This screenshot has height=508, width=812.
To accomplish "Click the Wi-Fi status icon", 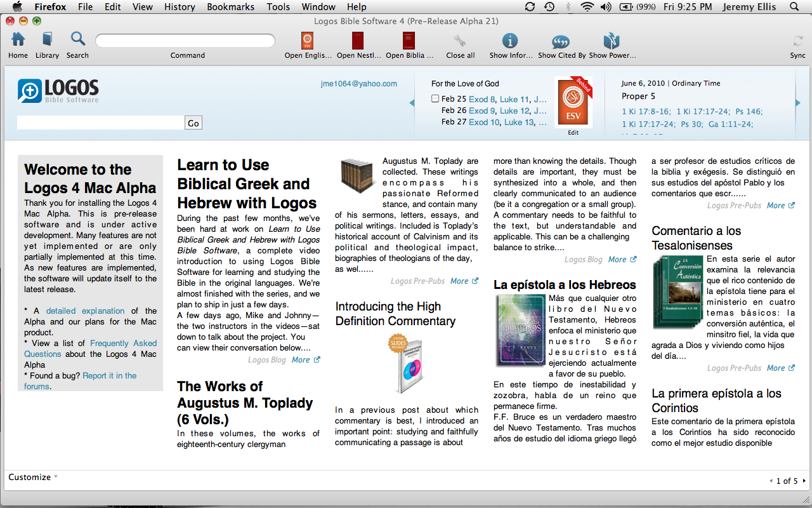I will click(587, 7).
